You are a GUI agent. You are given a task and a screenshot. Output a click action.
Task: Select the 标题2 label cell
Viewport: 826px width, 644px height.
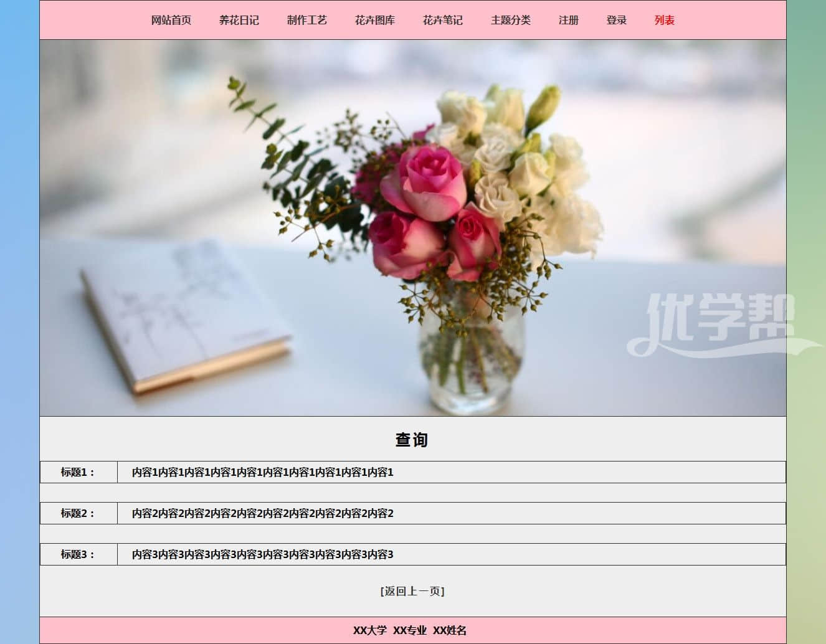pos(78,513)
